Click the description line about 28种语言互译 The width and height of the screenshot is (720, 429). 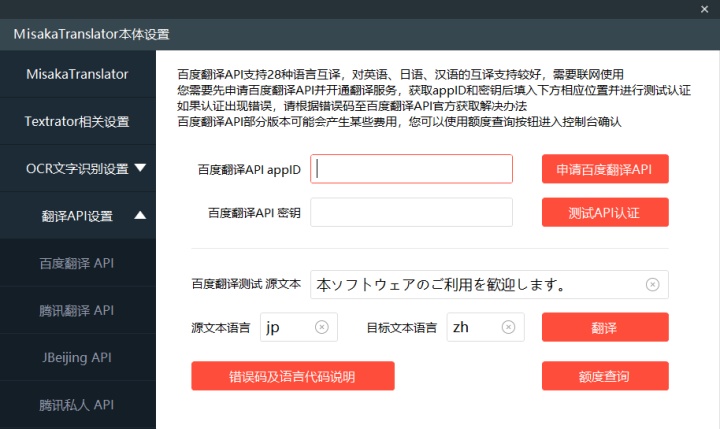400,74
